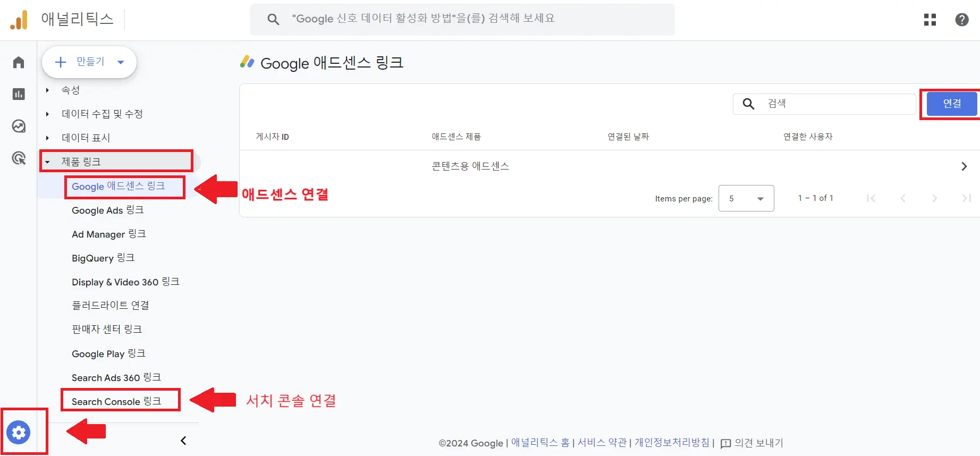The width and height of the screenshot is (980, 456).
Task: Click the feedback icon next to 의견 보내기
Action: point(725,444)
